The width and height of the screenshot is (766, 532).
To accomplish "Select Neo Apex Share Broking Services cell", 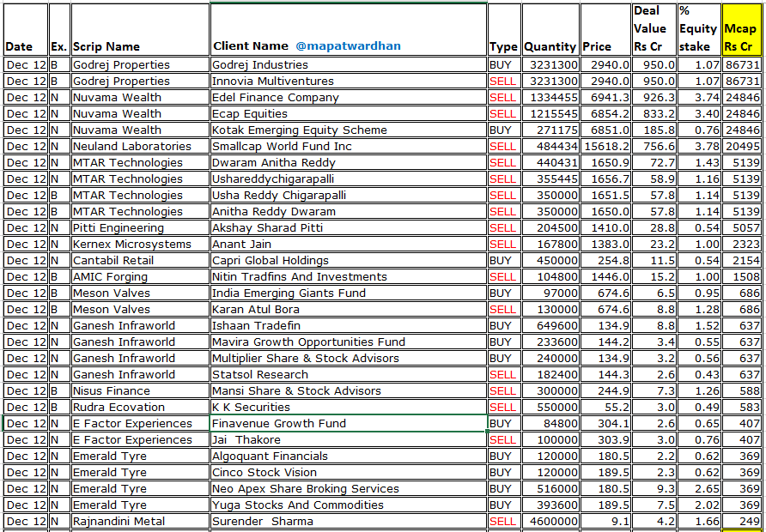I will tap(349, 488).
